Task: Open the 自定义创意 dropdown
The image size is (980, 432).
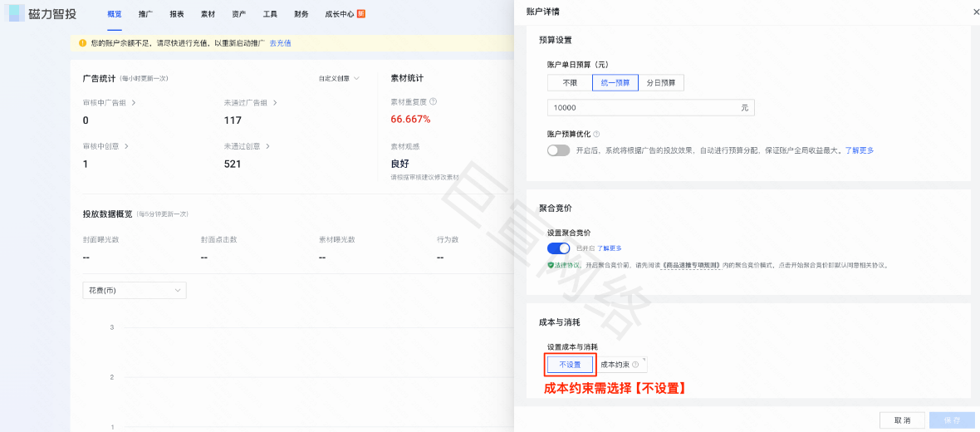Action: (339, 79)
